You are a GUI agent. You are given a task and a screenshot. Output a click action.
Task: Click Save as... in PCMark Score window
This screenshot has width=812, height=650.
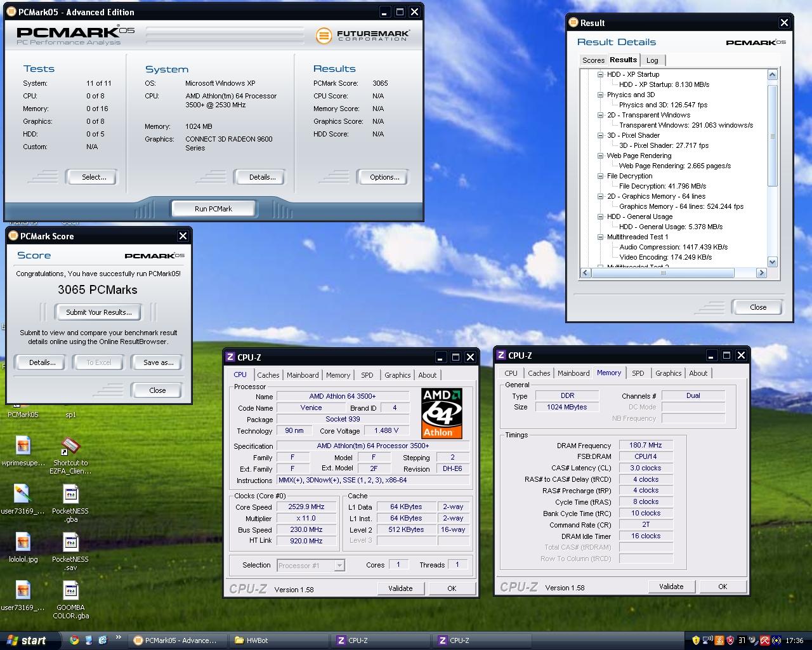click(158, 362)
